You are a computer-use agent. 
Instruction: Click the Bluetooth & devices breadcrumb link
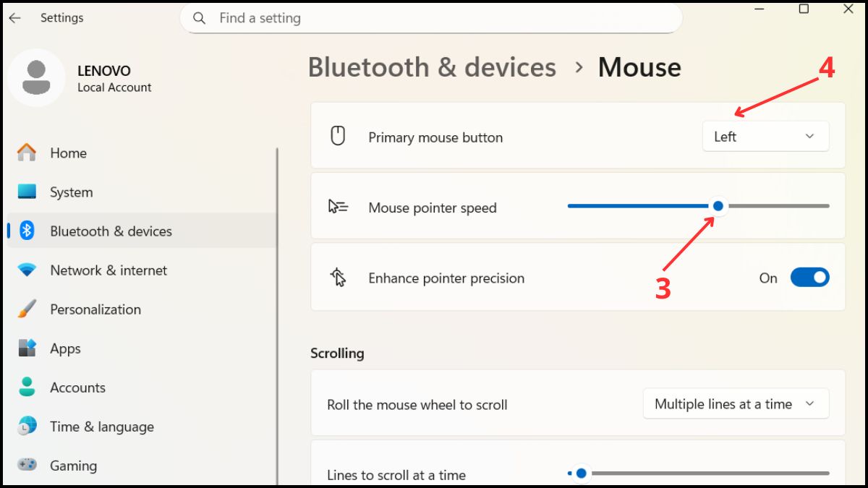coord(432,67)
